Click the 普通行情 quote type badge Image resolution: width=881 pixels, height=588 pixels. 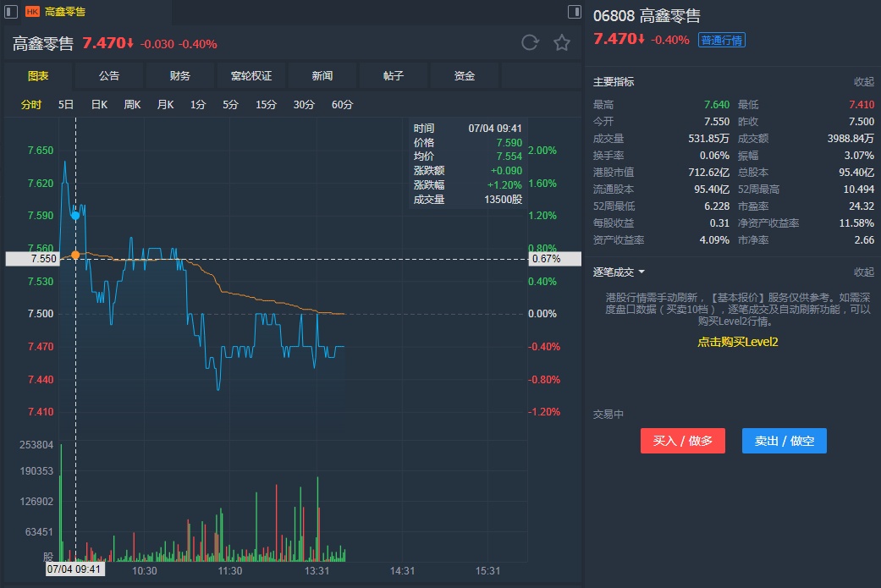pyautogui.click(x=721, y=40)
